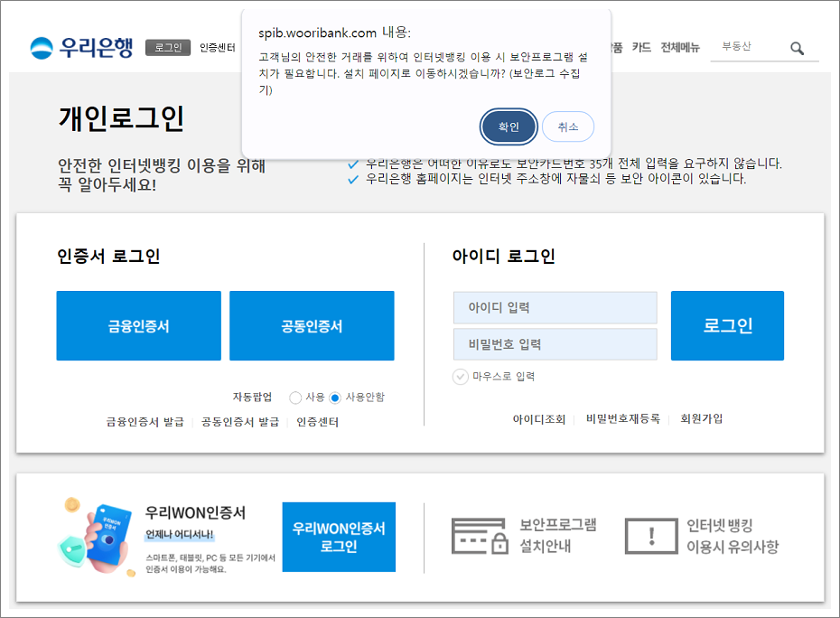840x618 pixels.
Task: Click the Woori Bank logo
Action: (x=81, y=47)
